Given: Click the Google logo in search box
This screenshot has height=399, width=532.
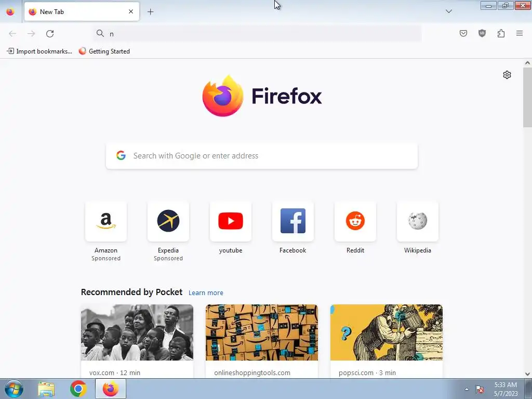Looking at the screenshot, I should click(x=121, y=156).
